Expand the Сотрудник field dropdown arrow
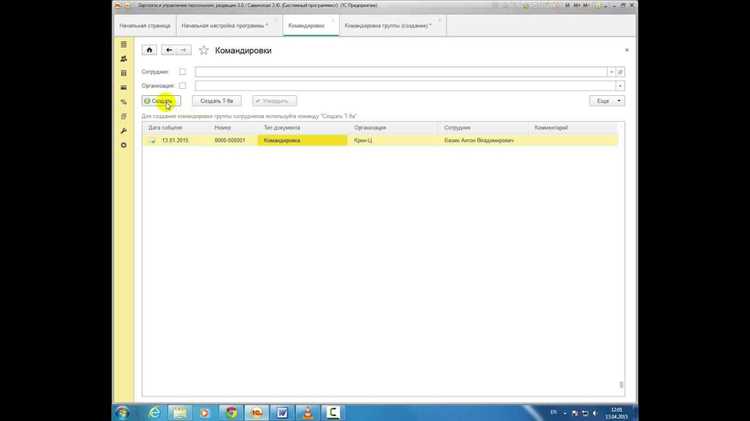The width and height of the screenshot is (750, 421). click(611, 72)
